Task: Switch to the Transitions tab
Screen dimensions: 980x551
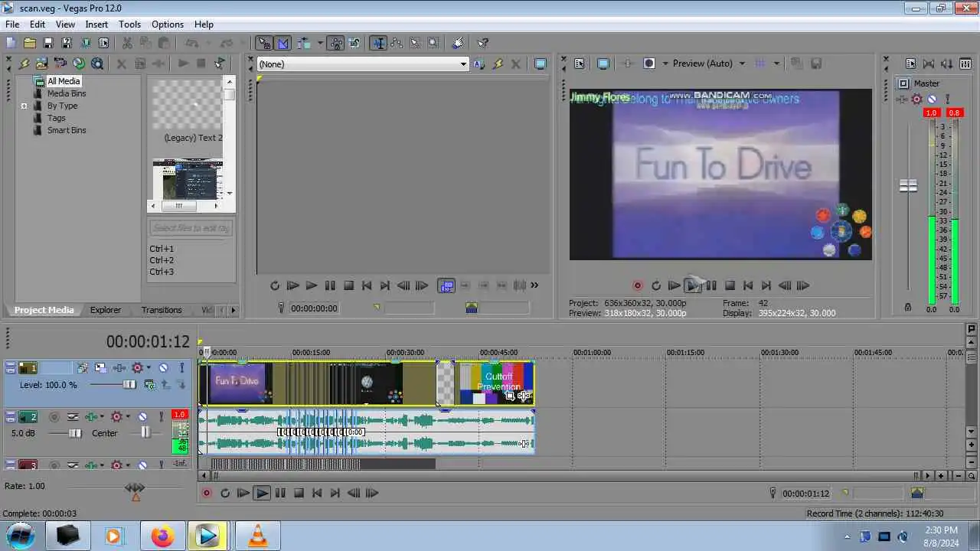Action: pos(162,310)
